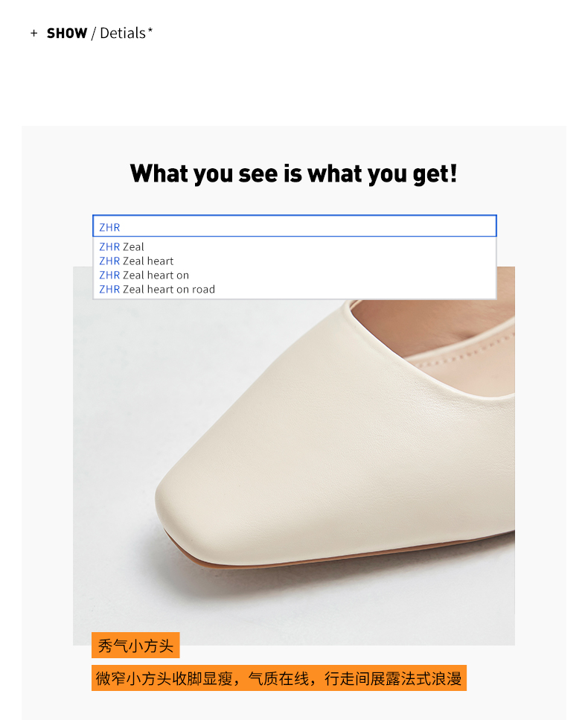Select the 'ZHR Zeal heart' suggestion

(x=295, y=261)
